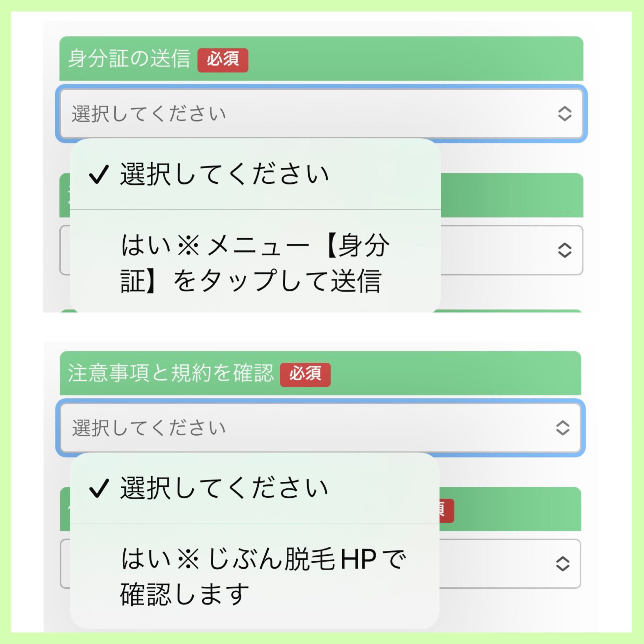Screen dimensions: 644x644
Task: Click chevron of select hidden behind じぶん脱毛 menu
Action: click(563, 564)
